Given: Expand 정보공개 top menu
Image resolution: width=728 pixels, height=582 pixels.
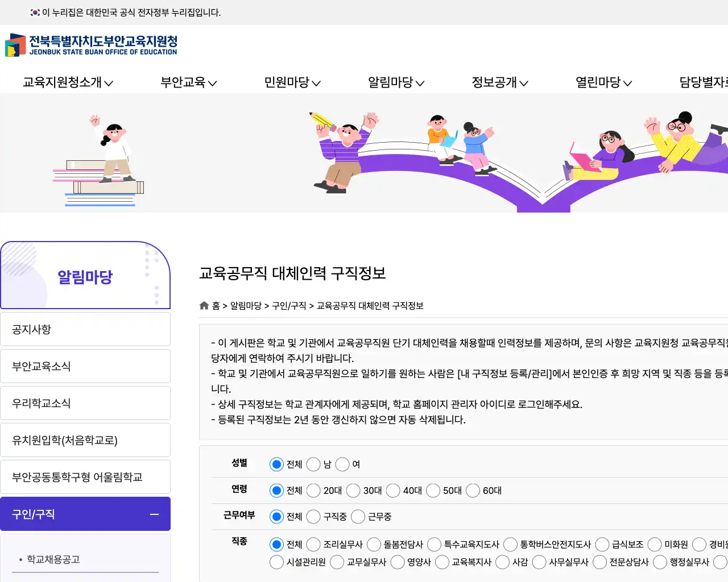Looking at the screenshot, I should (x=500, y=82).
